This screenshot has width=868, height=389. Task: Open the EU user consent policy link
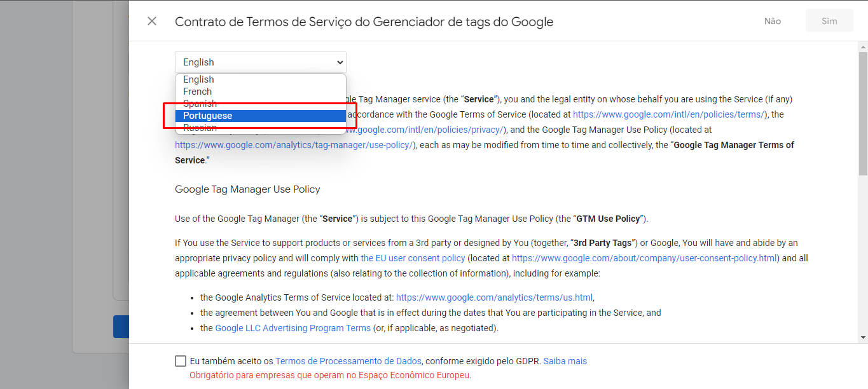(x=413, y=258)
